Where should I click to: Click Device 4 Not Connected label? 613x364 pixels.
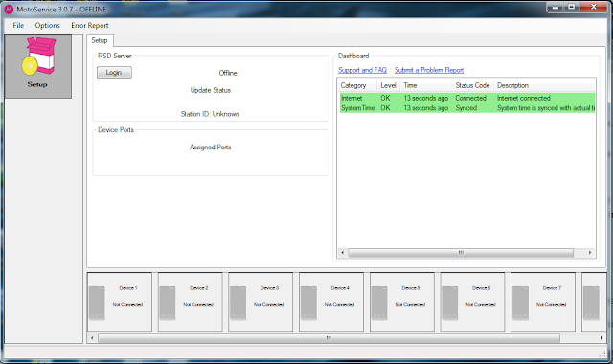[x=339, y=304]
